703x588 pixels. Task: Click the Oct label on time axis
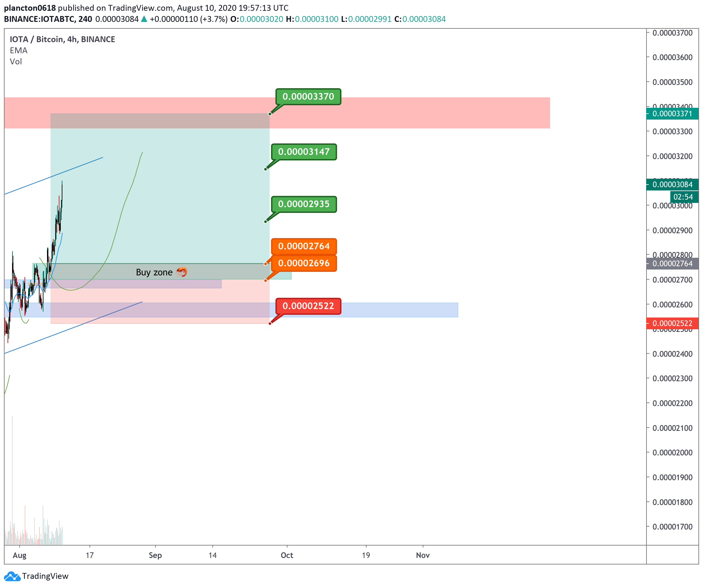click(x=287, y=556)
